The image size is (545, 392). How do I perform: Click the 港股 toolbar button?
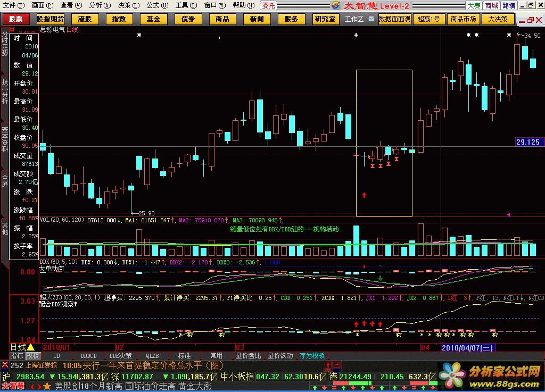pos(85,19)
